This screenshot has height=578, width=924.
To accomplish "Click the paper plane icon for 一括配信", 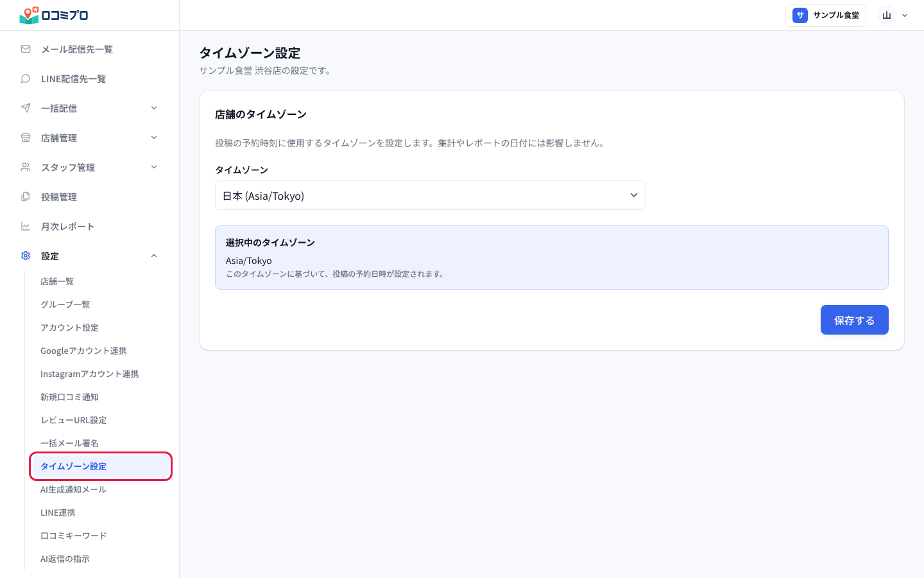I will 26,108.
